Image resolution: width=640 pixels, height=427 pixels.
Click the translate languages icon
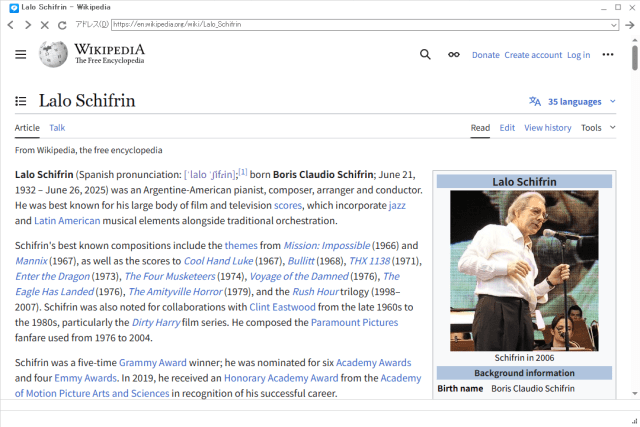(x=535, y=101)
